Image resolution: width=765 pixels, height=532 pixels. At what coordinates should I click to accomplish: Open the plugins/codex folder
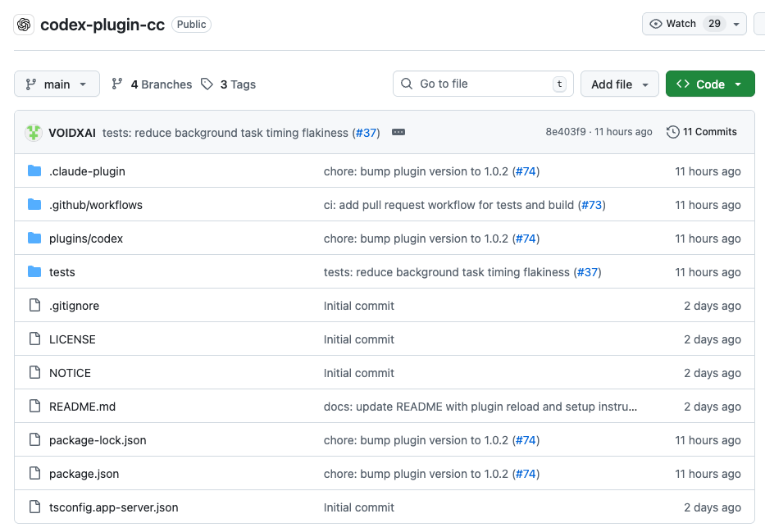pos(86,239)
